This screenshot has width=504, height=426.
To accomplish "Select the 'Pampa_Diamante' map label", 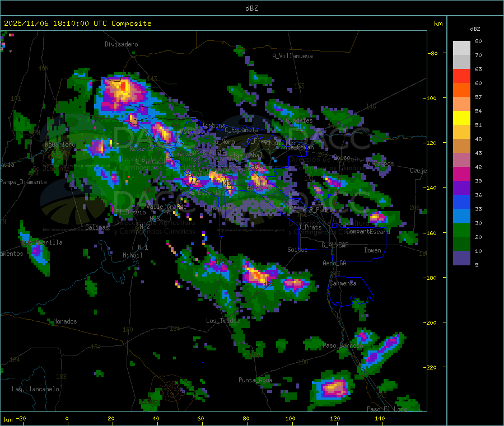I will (x=23, y=182).
